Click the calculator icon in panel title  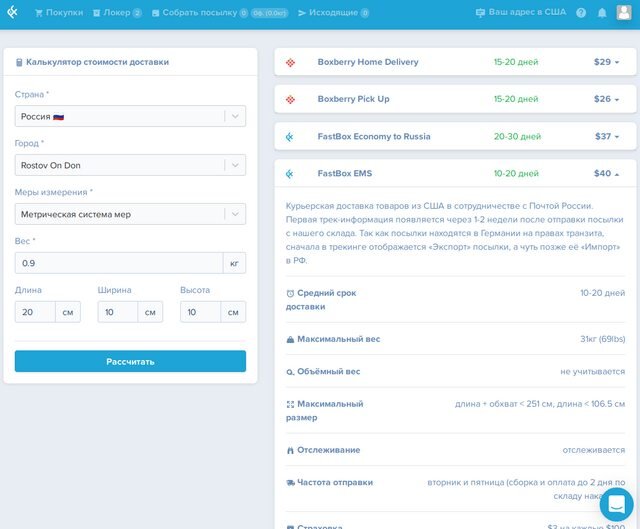(19, 62)
